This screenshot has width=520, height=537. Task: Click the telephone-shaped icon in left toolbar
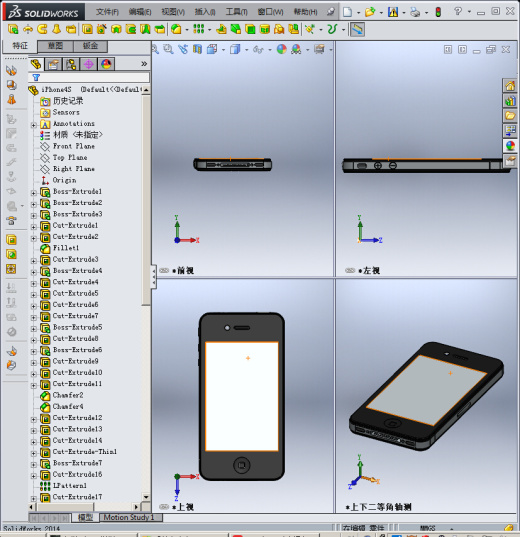coord(11,221)
